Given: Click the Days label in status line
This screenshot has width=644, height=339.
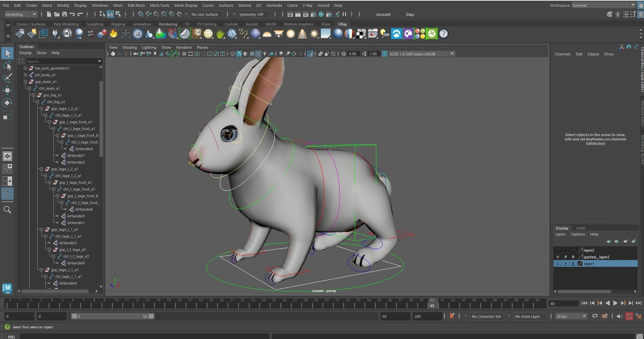Looking at the screenshot, I should click(410, 14).
